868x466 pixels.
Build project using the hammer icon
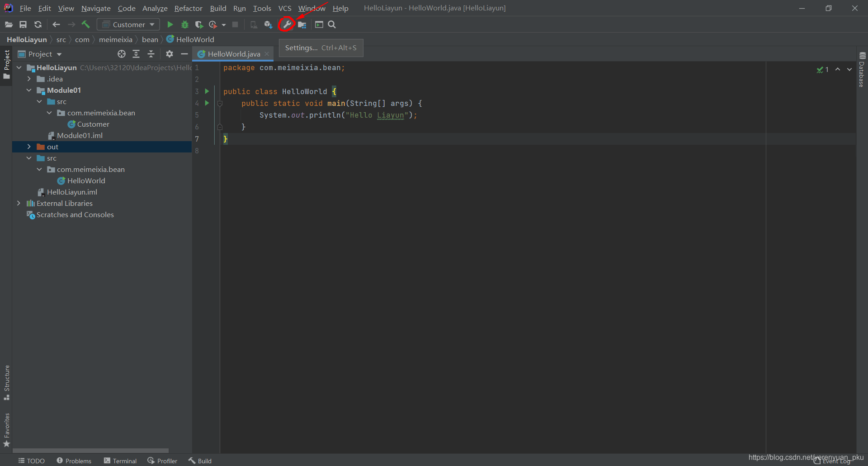pos(86,24)
